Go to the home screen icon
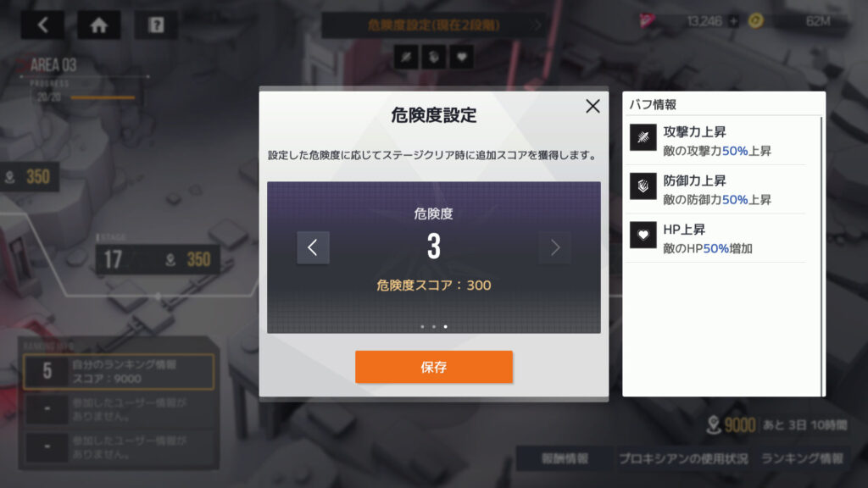The image size is (868, 488). point(98,25)
